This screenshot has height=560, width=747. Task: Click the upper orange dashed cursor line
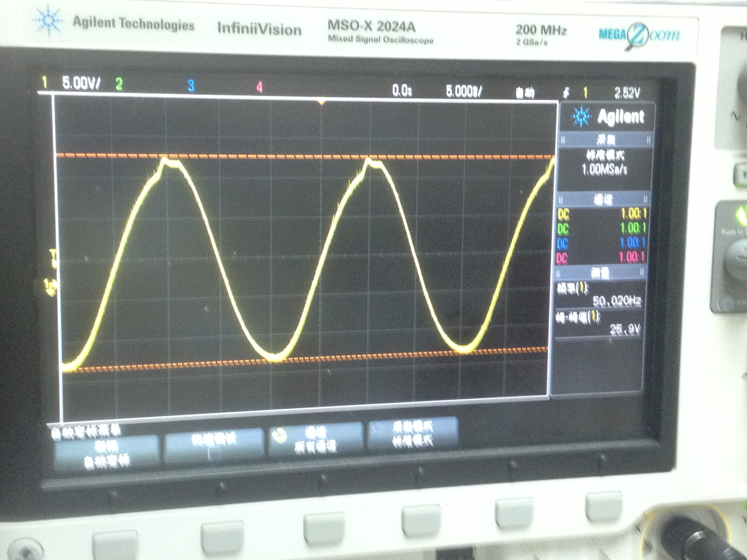pyautogui.click(x=270, y=156)
